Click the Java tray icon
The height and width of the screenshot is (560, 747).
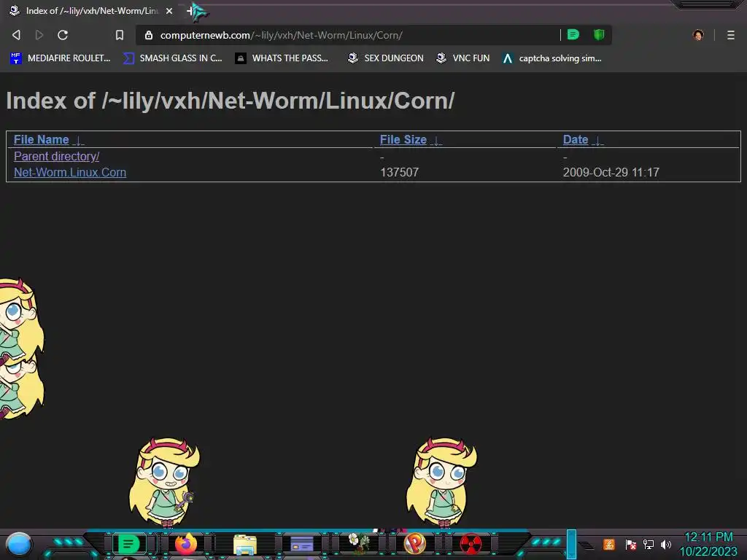tap(609, 544)
